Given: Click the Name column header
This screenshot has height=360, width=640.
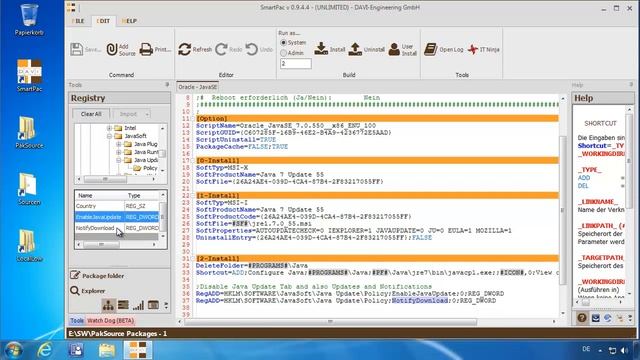Looking at the screenshot, I should tap(100, 196).
